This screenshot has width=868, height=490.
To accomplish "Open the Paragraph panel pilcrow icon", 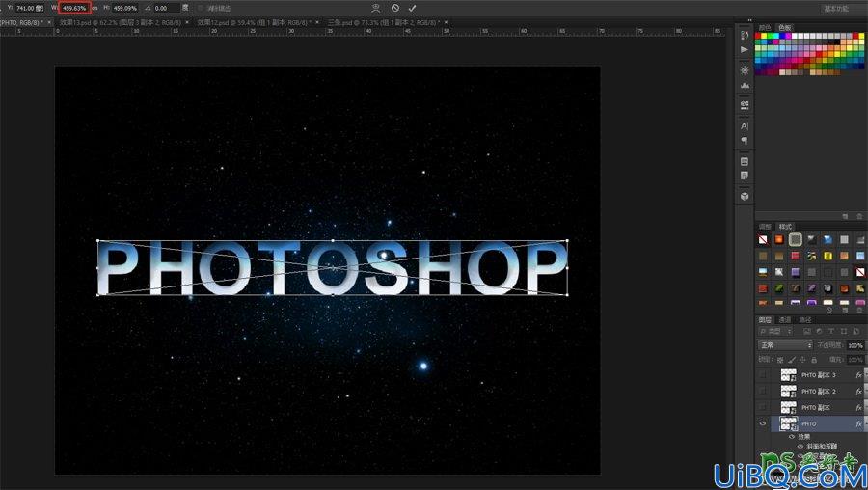I will pyautogui.click(x=745, y=140).
